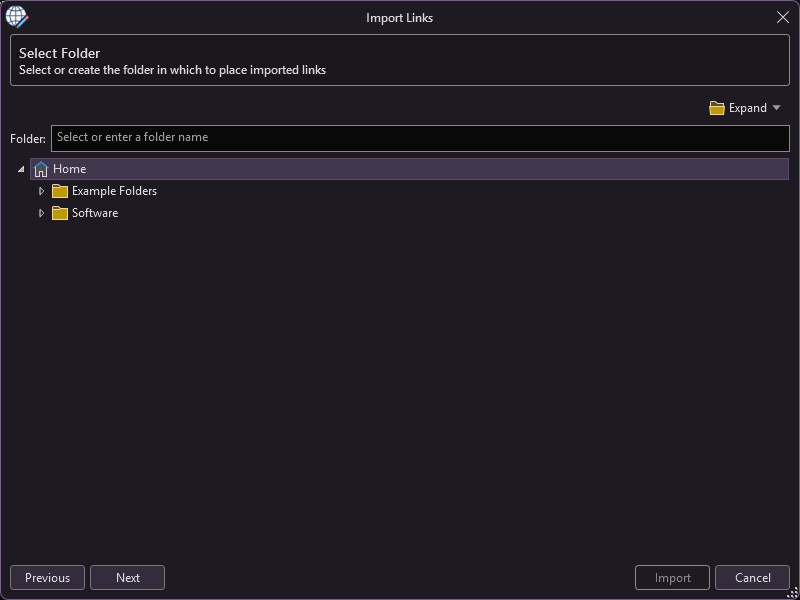Click the yellow folder icon beside Expand
Viewport: 800px width, 600px height.
click(x=717, y=108)
